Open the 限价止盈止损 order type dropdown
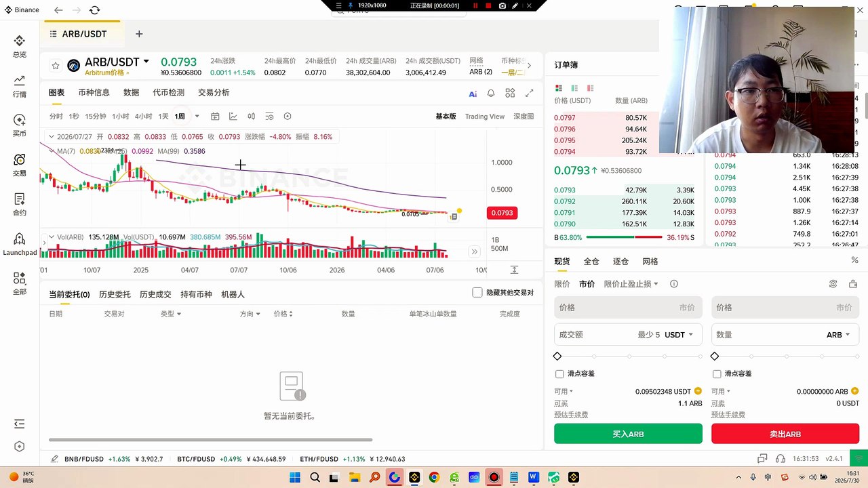The height and width of the screenshot is (488, 868). point(631,284)
